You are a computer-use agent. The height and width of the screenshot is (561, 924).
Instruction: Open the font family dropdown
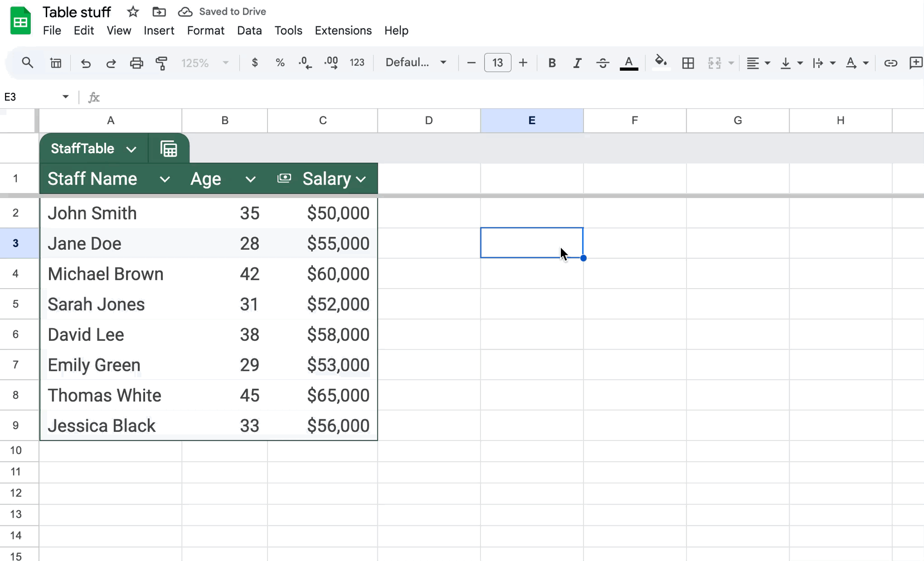click(416, 62)
